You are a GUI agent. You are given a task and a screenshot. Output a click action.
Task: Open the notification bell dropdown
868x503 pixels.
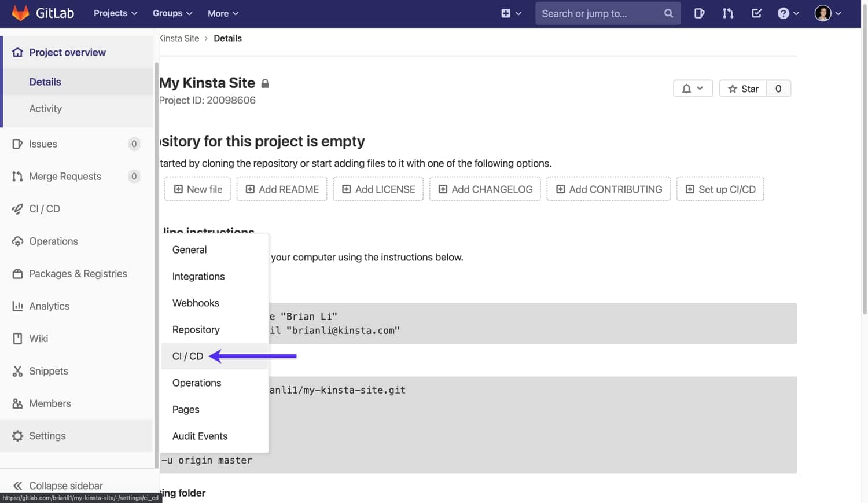(693, 88)
